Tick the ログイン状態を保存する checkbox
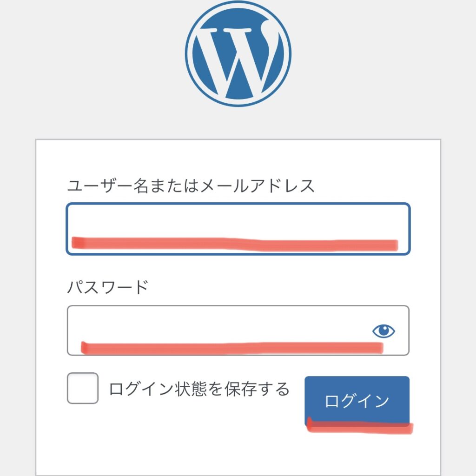Viewport: 476px width, 476px height. point(83,388)
